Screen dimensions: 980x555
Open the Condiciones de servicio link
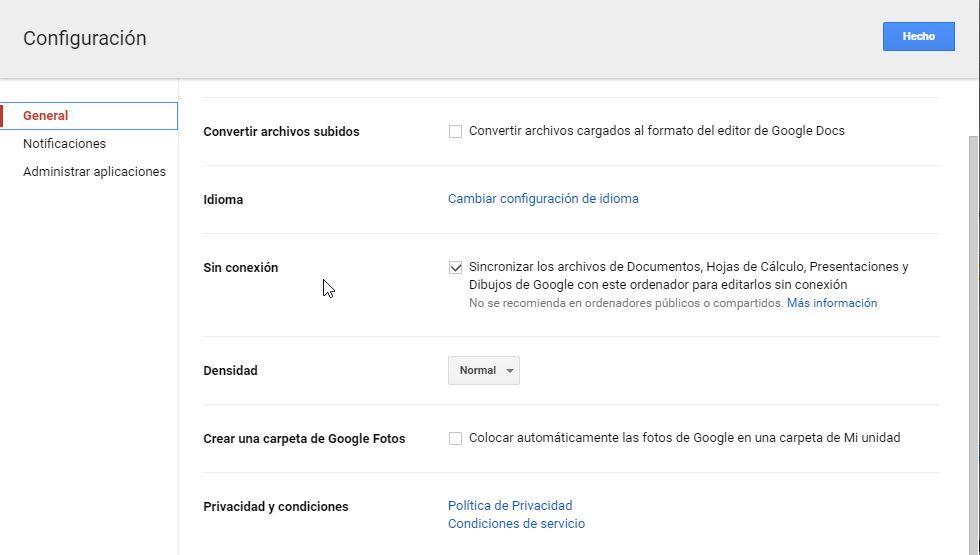(x=516, y=524)
